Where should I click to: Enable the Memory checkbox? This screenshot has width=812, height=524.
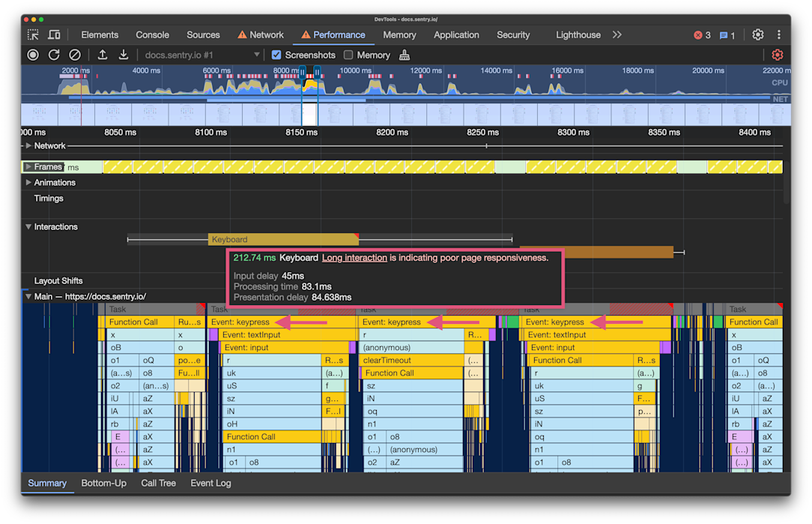click(x=348, y=55)
